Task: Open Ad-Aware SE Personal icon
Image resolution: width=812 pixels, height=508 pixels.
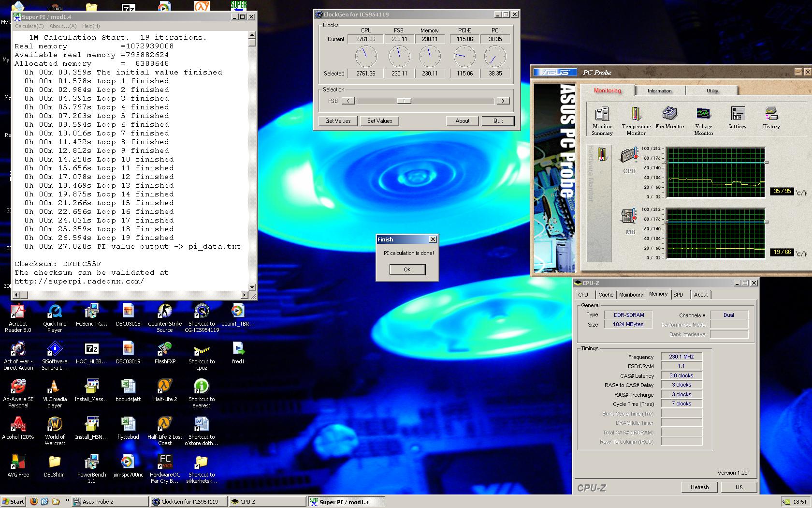Action: pyautogui.click(x=18, y=393)
